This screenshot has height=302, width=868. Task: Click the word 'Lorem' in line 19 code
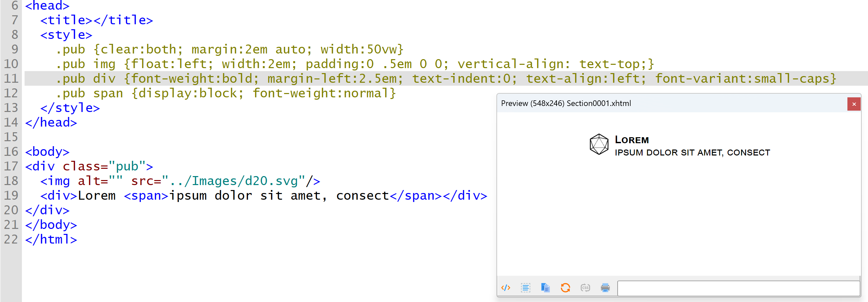pos(97,195)
